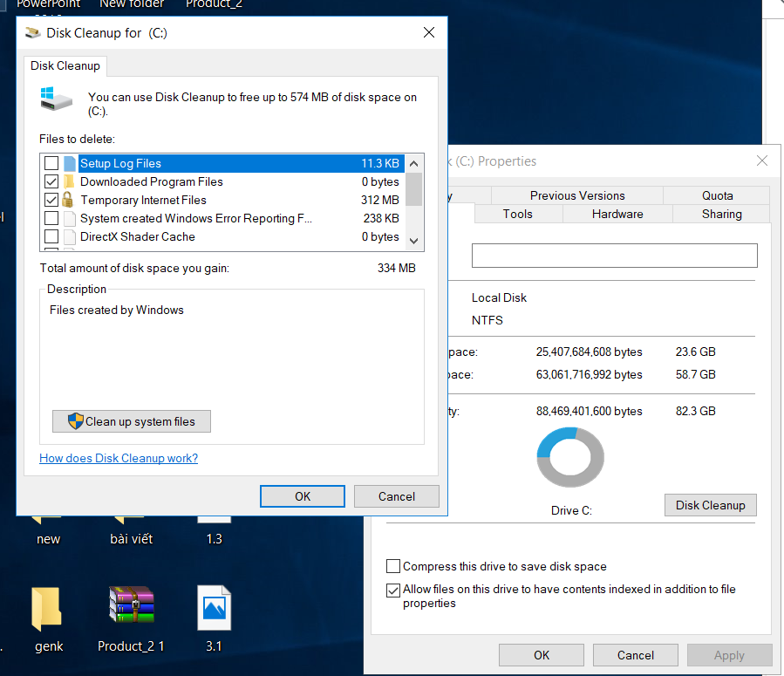Click the Setup Log Files file icon
This screenshot has width=784, height=676.
(69, 163)
